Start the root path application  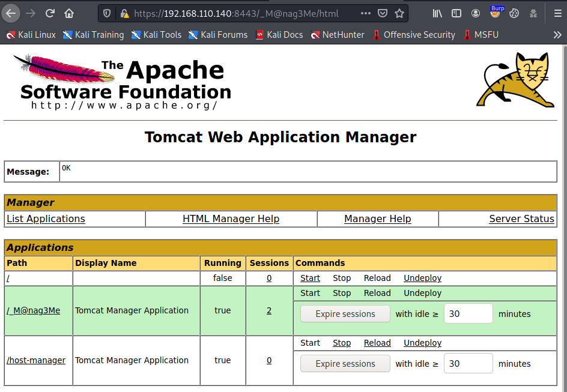click(310, 279)
